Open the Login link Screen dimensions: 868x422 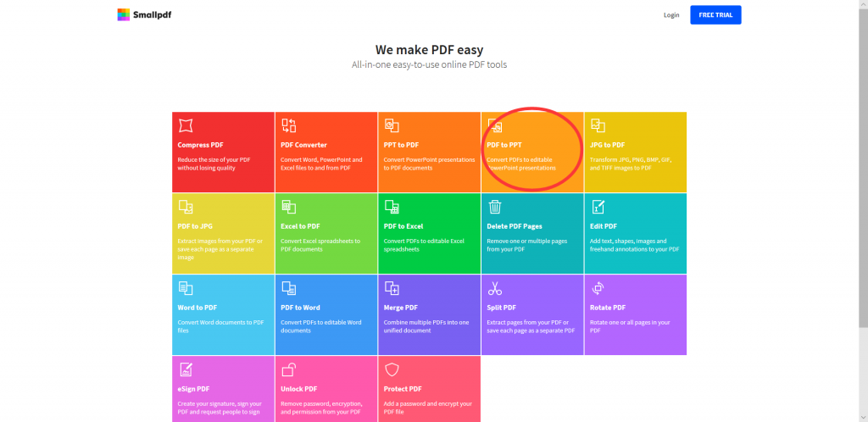pos(671,15)
